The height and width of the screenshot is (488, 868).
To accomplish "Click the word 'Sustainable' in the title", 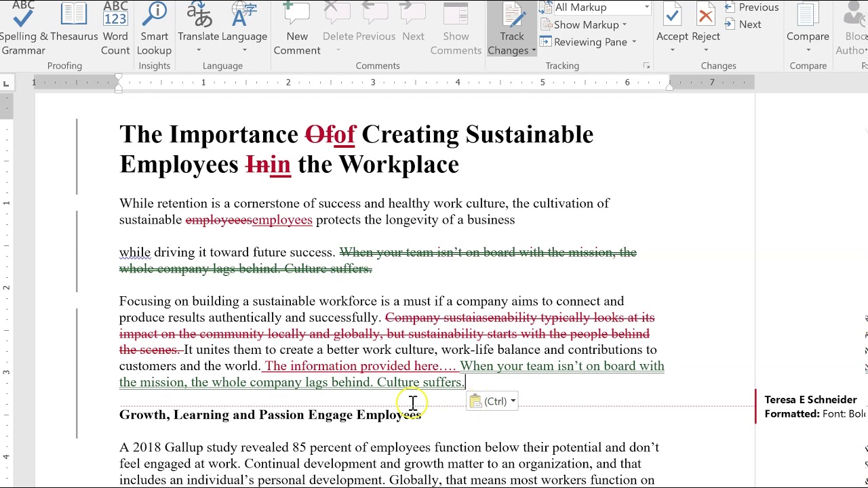I will pos(530,134).
